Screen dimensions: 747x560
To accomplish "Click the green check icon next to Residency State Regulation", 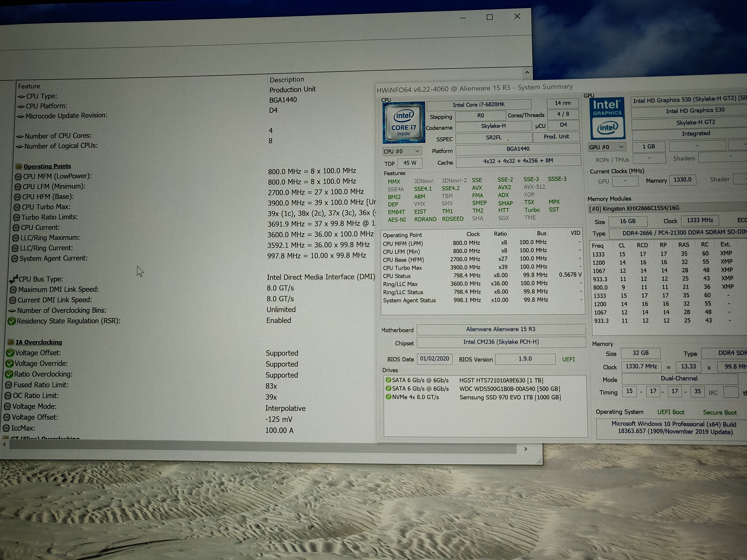I will [x=12, y=321].
